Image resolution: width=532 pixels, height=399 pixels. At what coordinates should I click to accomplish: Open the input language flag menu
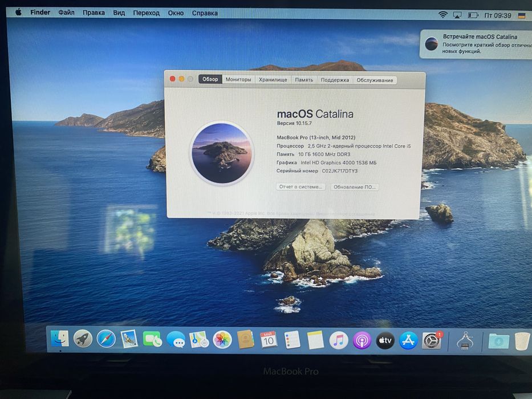[522, 15]
